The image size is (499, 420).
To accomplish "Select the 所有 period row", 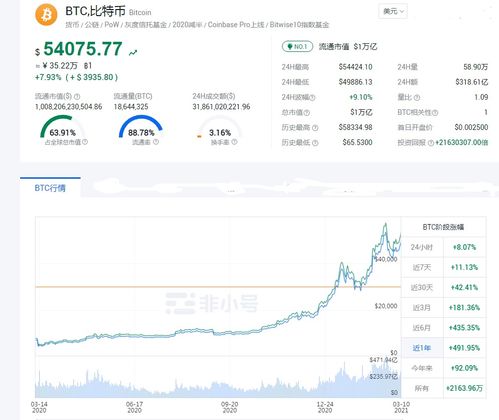I will [444, 388].
